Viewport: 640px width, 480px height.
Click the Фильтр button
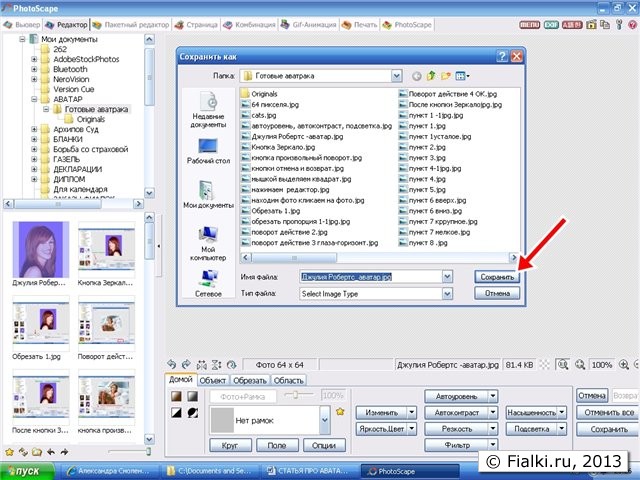pos(456,445)
